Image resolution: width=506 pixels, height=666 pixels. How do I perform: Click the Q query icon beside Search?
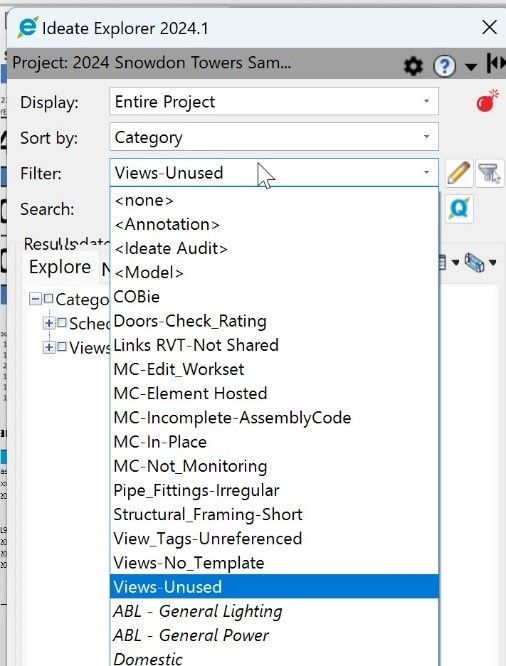tap(459, 209)
